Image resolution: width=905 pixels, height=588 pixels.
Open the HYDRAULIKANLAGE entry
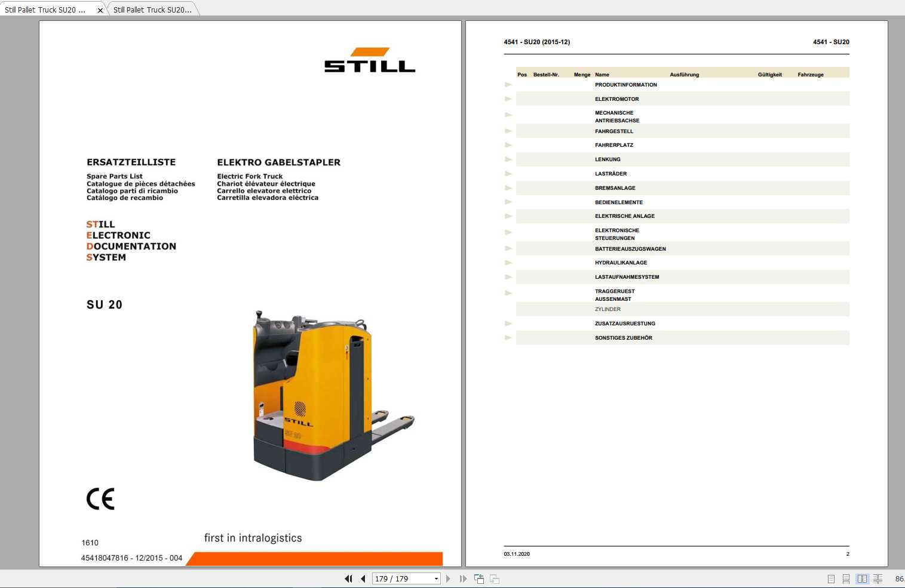pos(621,263)
